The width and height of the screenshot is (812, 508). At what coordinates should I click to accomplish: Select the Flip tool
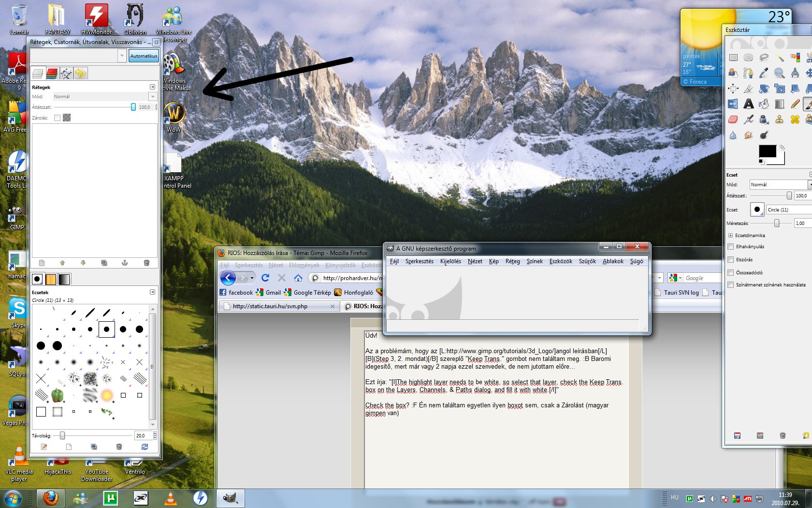pos(733,104)
